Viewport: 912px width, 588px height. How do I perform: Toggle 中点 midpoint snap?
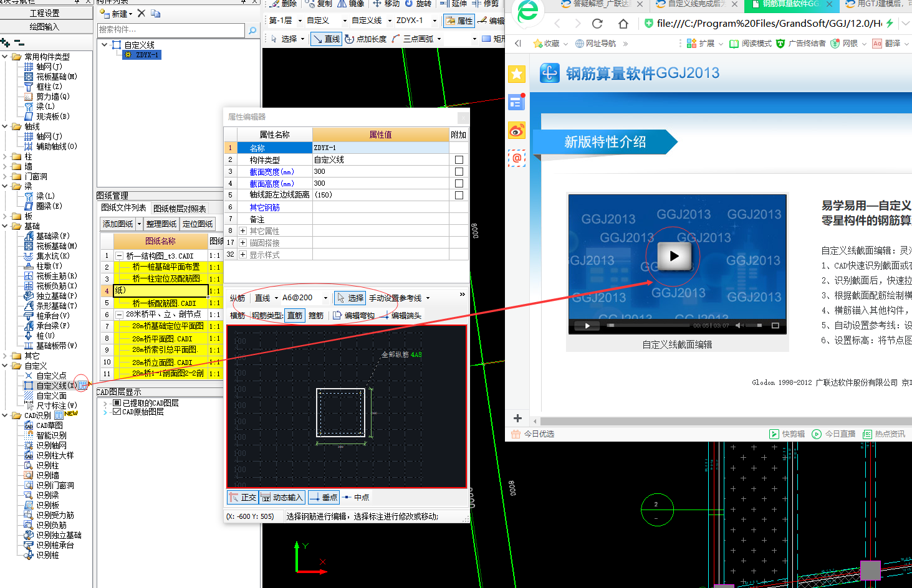coord(356,497)
